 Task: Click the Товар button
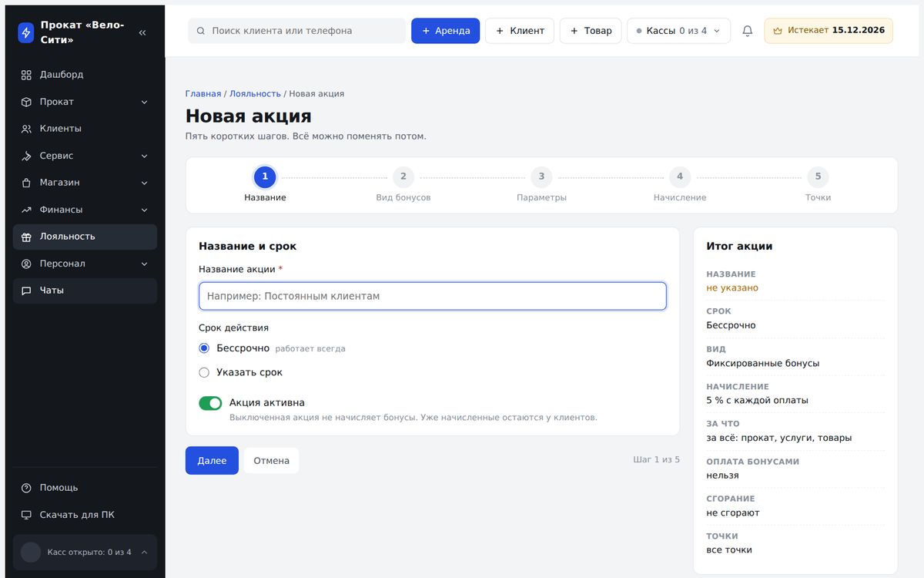(x=591, y=31)
